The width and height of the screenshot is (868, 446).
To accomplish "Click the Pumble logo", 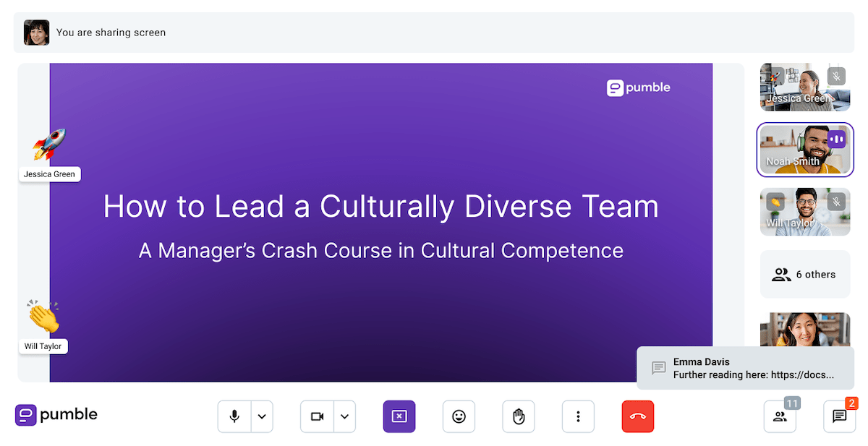I will [55, 414].
